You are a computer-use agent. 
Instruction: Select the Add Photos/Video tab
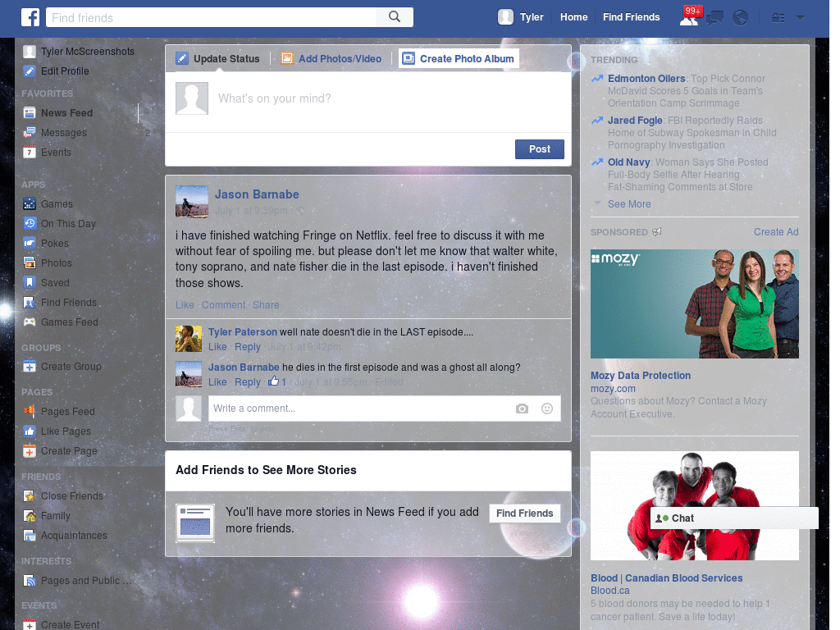pos(331,58)
